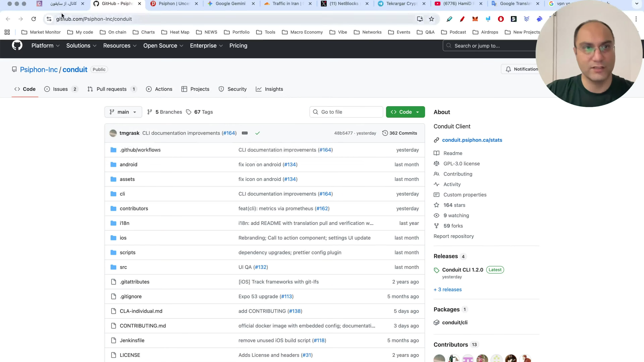Click the Go to file search field
The width and height of the screenshot is (644, 362).
(x=346, y=112)
